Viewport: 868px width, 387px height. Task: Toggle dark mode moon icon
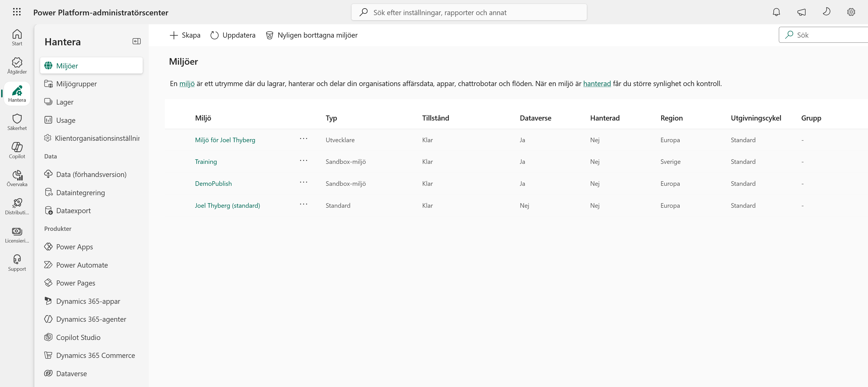[x=826, y=12]
